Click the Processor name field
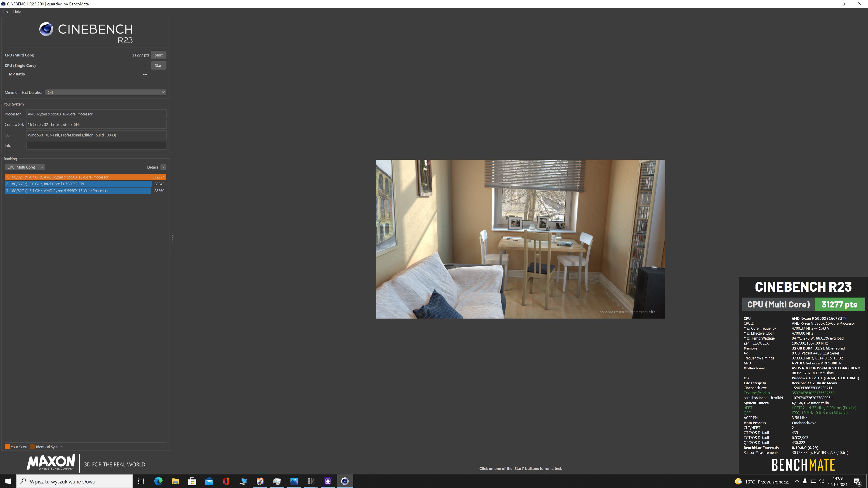Screen dimensions: 868x488 [x=96, y=114]
